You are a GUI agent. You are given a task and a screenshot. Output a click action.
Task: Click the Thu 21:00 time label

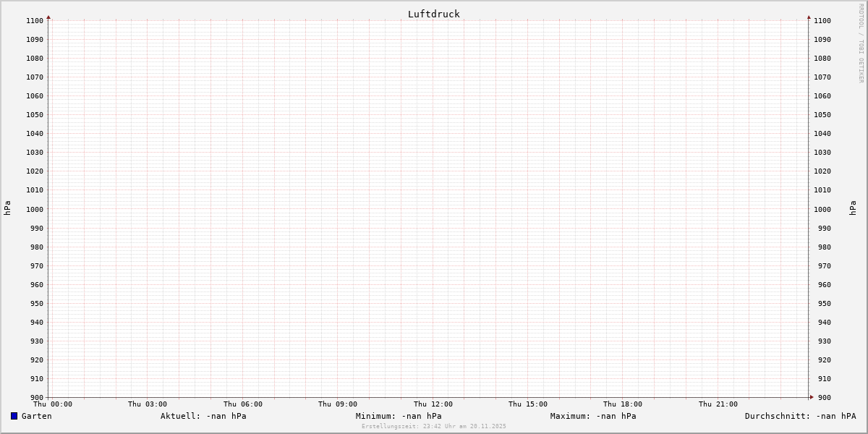[x=718, y=404]
